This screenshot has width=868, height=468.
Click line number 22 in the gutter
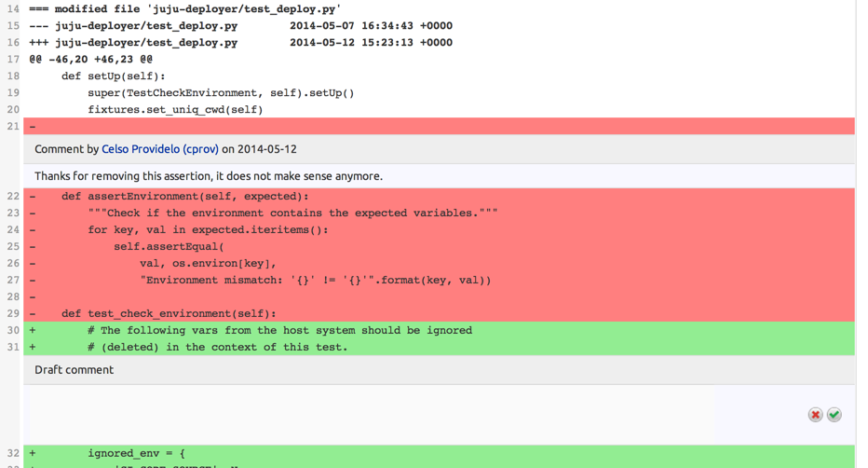point(12,197)
